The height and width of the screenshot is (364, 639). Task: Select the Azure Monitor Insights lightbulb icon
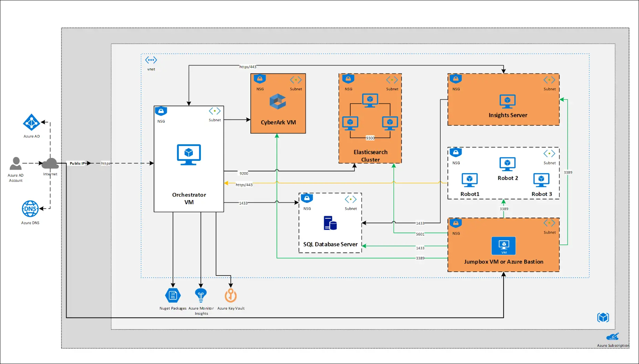(201, 295)
